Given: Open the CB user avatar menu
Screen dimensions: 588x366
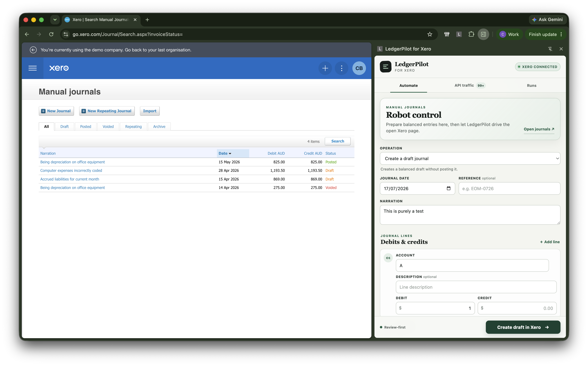Looking at the screenshot, I should (359, 68).
